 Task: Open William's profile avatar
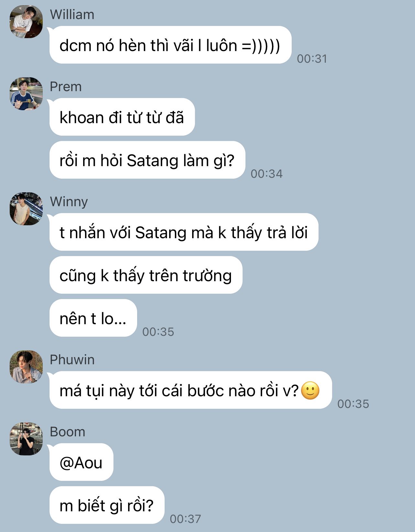(26, 22)
